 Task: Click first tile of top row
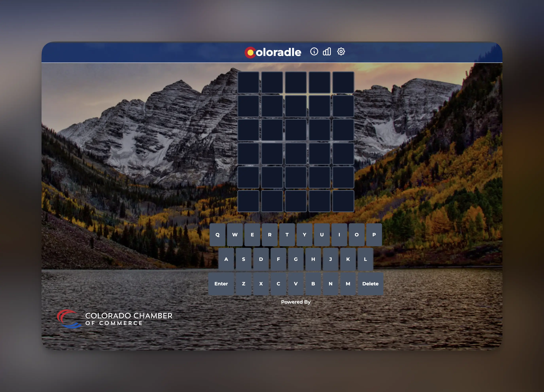[248, 82]
